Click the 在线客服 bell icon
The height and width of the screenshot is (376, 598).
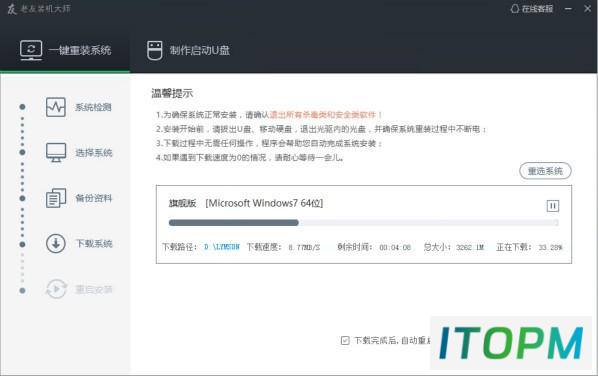point(515,9)
